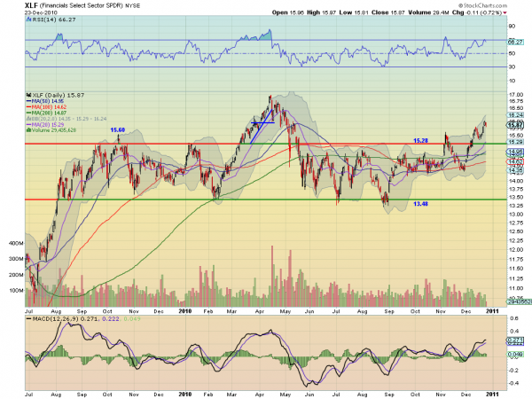
Task: Click the 400M volume axis label
Action: (x=16, y=243)
